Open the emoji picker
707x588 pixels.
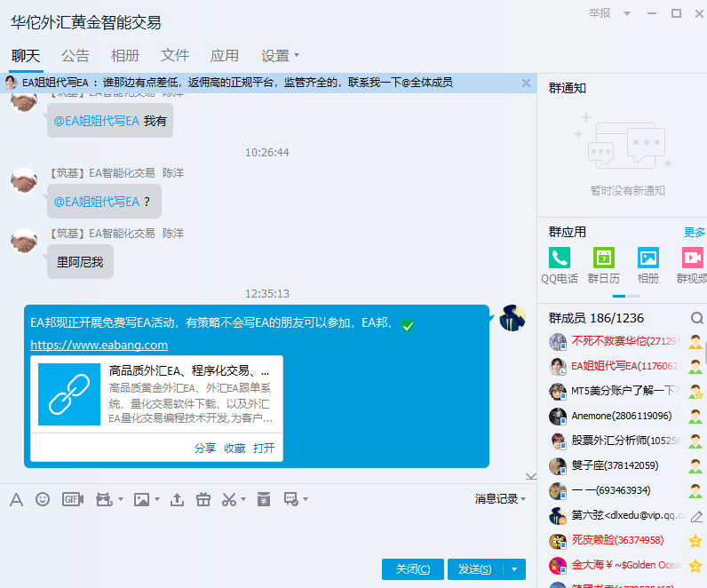tap(43, 499)
